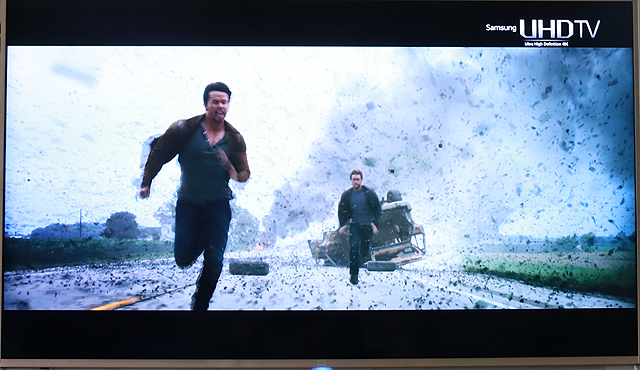The height and width of the screenshot is (370, 640).
Task: Select the man running near the car
Action: point(359,226)
